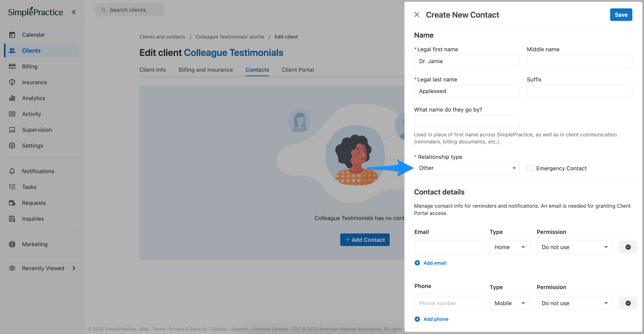Open Insurance shield icon in sidebar
The height and width of the screenshot is (334, 644).
(x=12, y=82)
